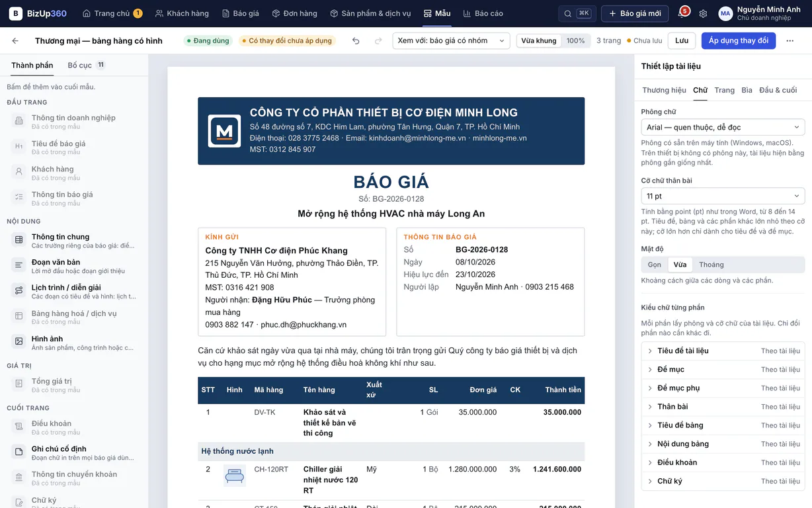Open the notifications bell
Viewport: 812px width, 508px height.
(682, 13)
